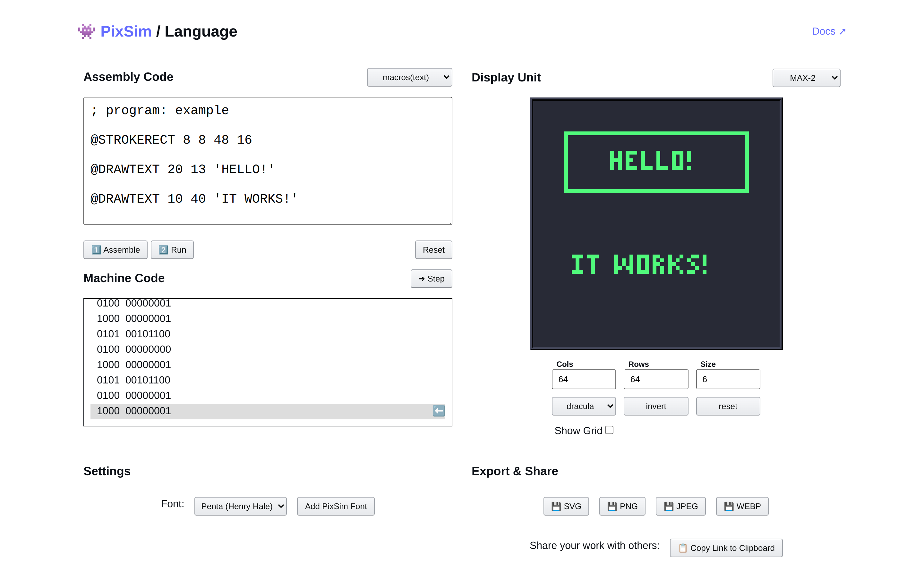Open the MAX-2 display unit dropdown

[x=806, y=78]
